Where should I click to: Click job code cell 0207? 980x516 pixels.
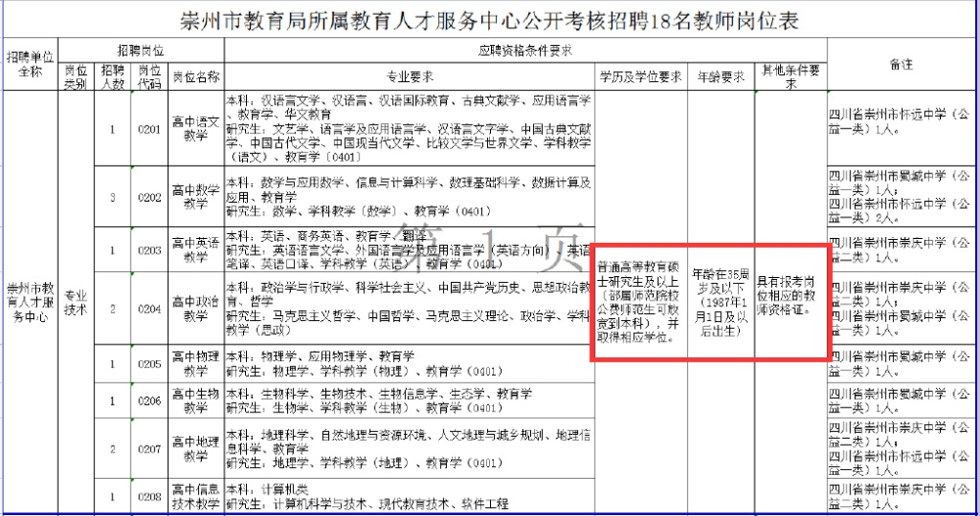[149, 449]
